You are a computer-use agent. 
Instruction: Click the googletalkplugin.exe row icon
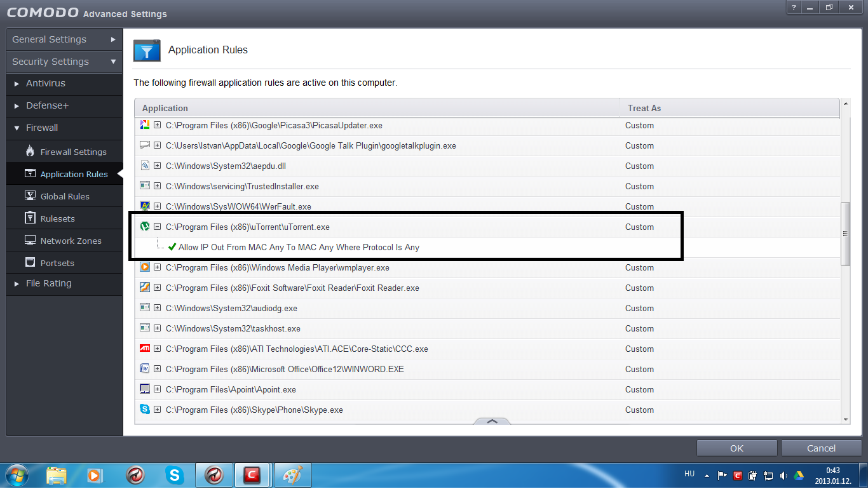tap(145, 145)
